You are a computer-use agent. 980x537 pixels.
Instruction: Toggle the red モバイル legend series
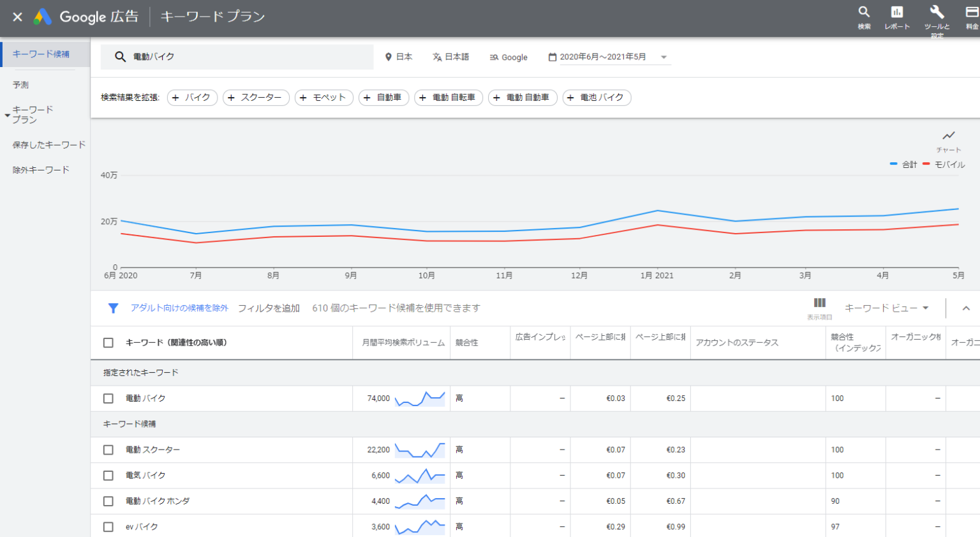(944, 165)
